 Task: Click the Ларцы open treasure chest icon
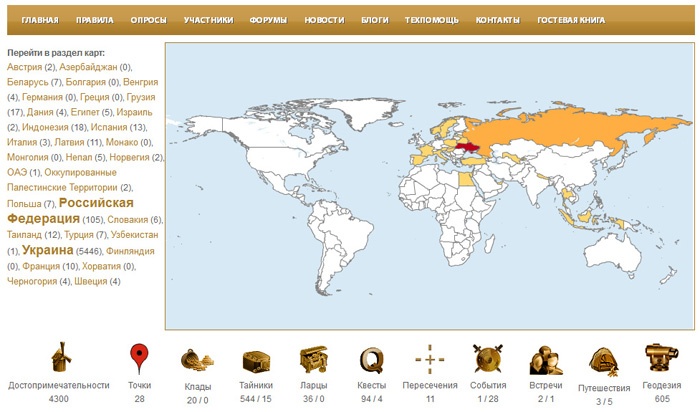tap(313, 359)
